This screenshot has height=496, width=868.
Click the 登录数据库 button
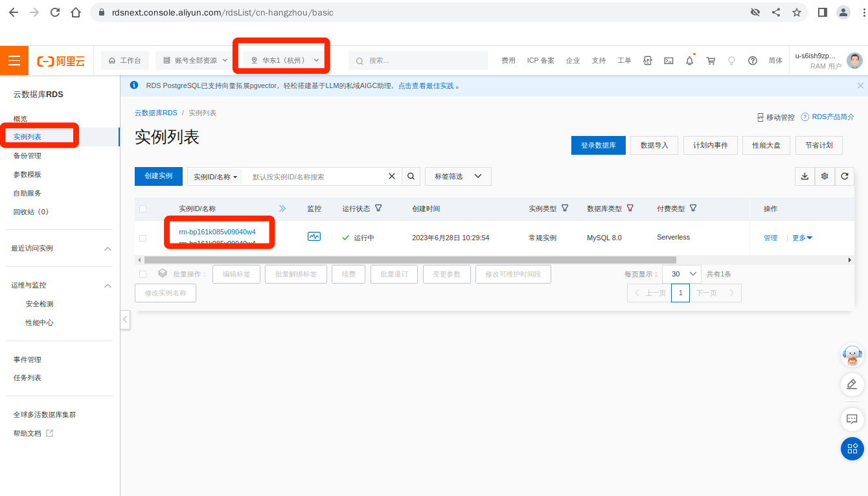pos(598,145)
